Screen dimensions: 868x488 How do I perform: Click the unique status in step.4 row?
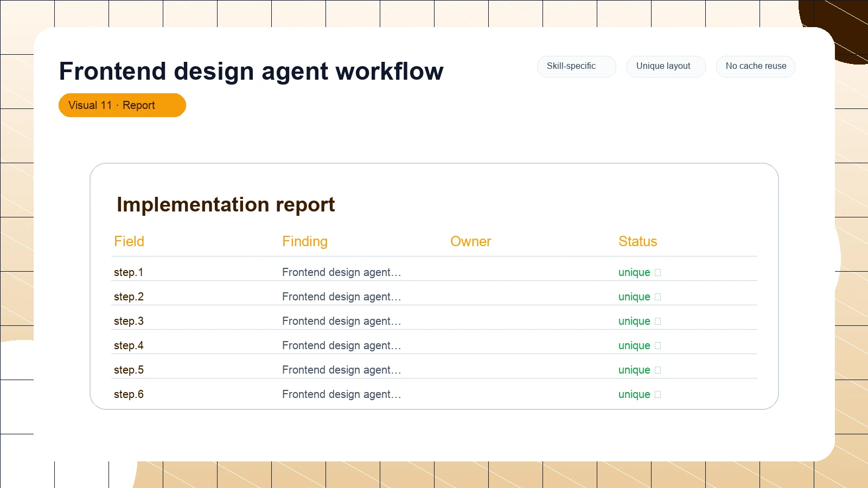pos(634,345)
